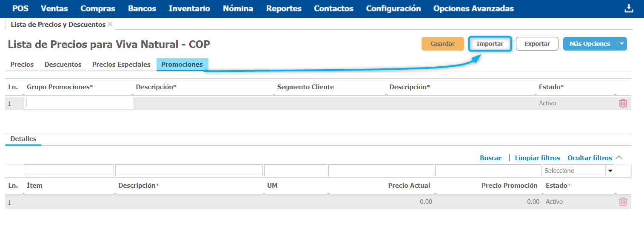Click the Ocultar filtros link

coord(589,158)
